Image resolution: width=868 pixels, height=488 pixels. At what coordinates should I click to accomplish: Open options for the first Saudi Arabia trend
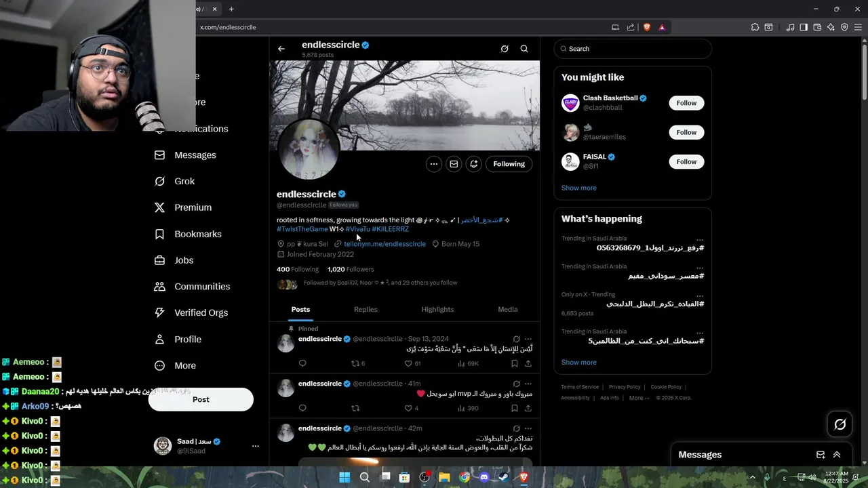(x=699, y=239)
